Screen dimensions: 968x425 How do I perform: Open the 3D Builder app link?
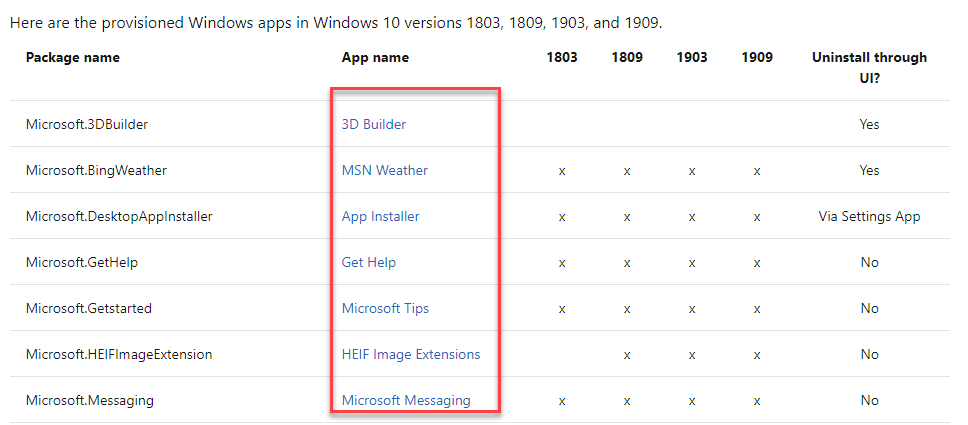(373, 124)
